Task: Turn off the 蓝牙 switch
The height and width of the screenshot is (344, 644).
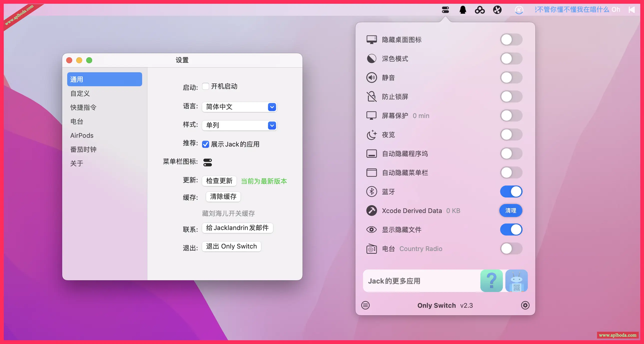Action: (511, 192)
